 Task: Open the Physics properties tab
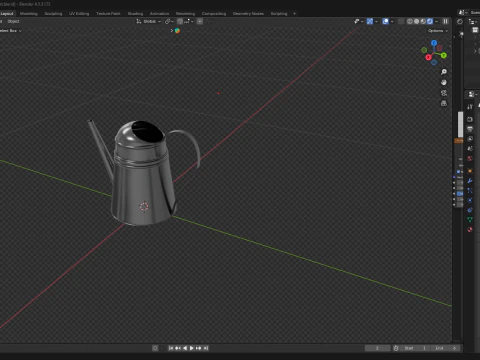click(x=470, y=200)
